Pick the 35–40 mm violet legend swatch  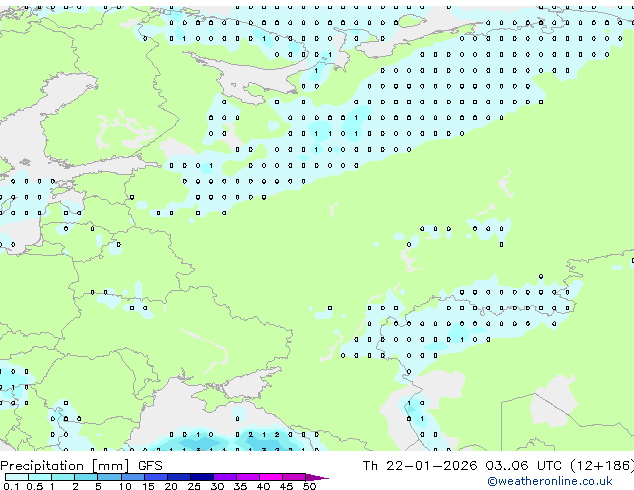[248, 477]
